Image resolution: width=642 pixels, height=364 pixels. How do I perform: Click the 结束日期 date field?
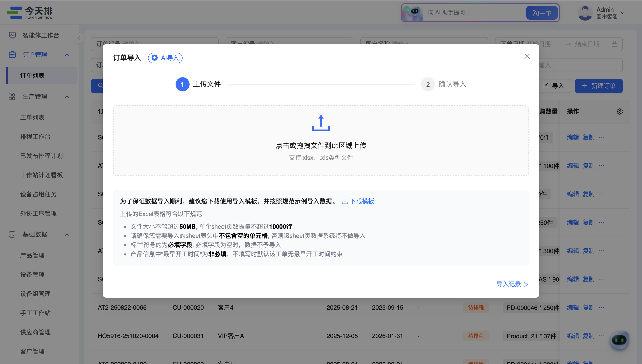point(587,44)
